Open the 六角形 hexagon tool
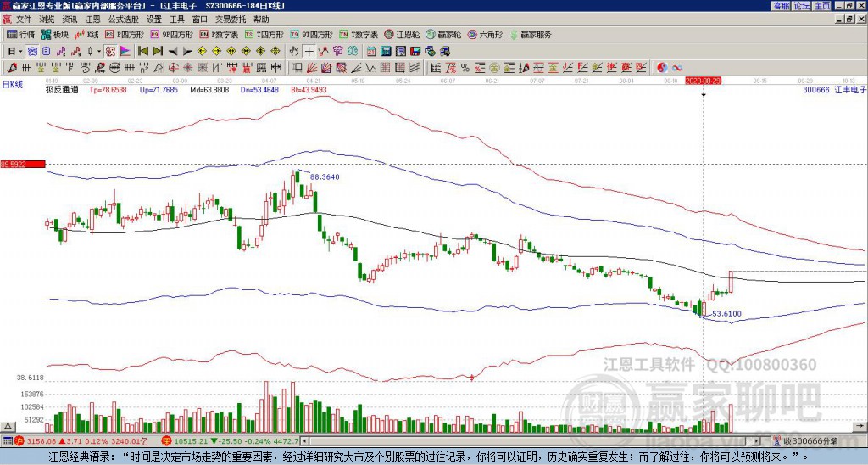Screen dimensions: 868x465 (x=486, y=34)
